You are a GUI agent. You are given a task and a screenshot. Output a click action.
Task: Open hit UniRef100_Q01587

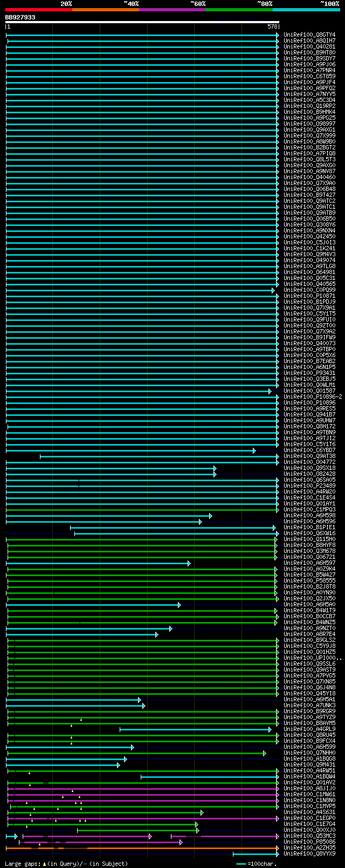[309, 391]
